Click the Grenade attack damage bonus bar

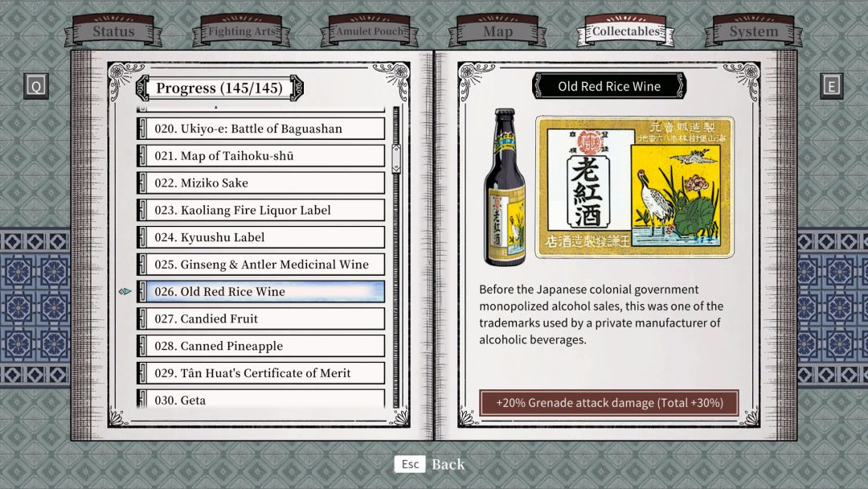tap(608, 402)
